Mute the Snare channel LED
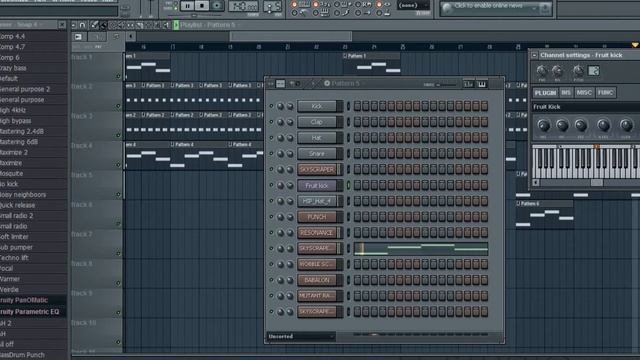Viewport: 640px width, 360px height. pos(271,153)
